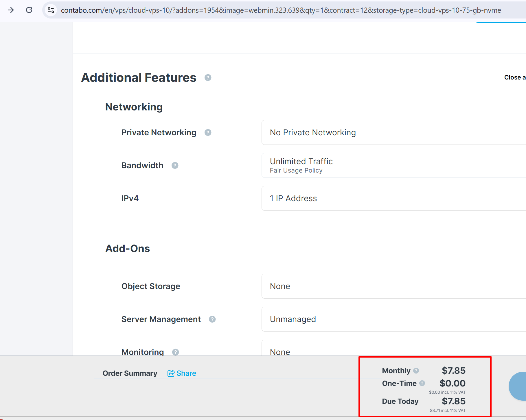The width and height of the screenshot is (526, 420).
Task: Click the Close all link
Action: click(x=514, y=77)
